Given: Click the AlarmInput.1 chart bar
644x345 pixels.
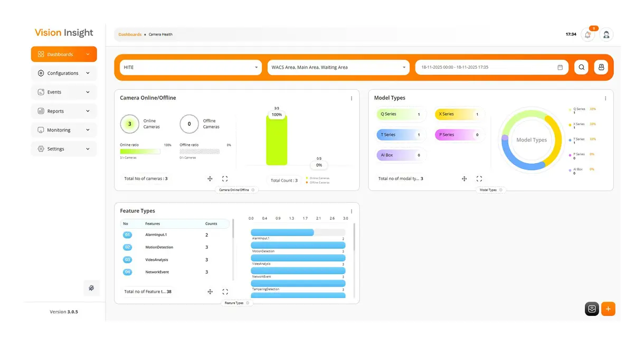Looking at the screenshot, I should tap(282, 232).
